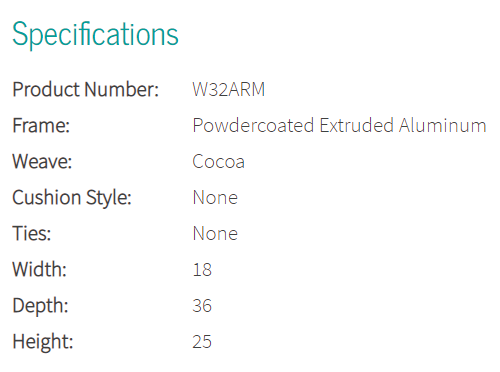Click the None value beside Ties
This screenshot has height=372, width=500.
click(215, 233)
